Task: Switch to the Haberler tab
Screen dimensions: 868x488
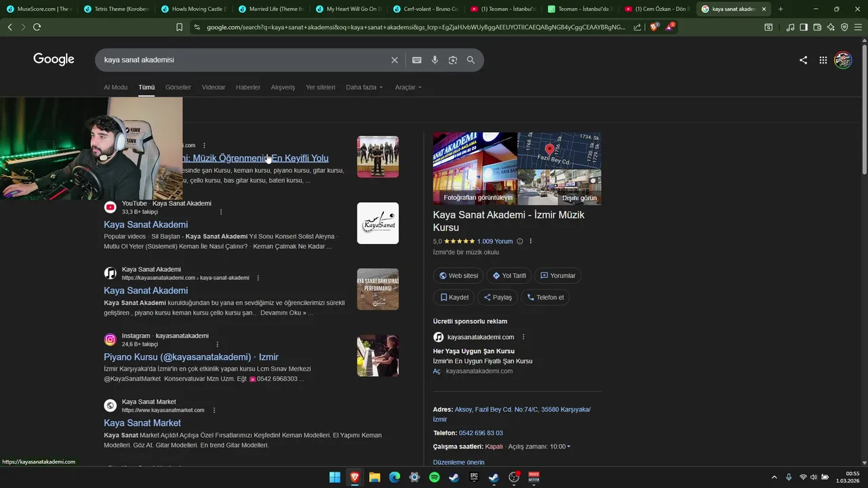Action: [x=248, y=87]
